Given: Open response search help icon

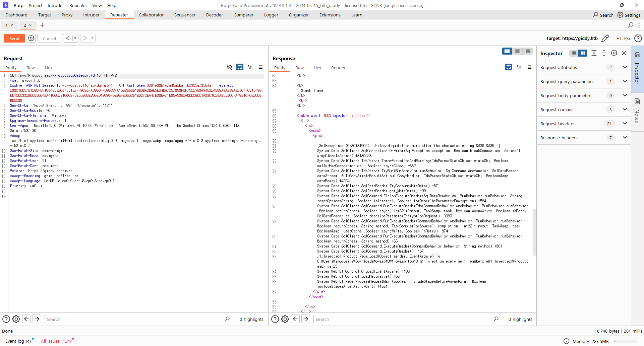Looking at the screenshot, I should 275,319.
